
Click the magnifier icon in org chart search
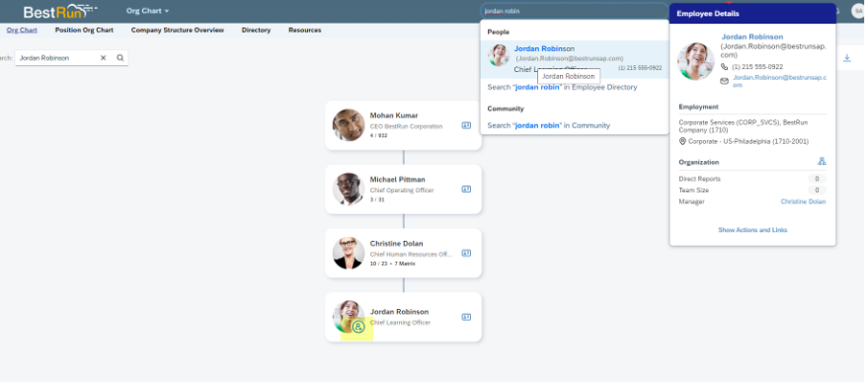(120, 58)
